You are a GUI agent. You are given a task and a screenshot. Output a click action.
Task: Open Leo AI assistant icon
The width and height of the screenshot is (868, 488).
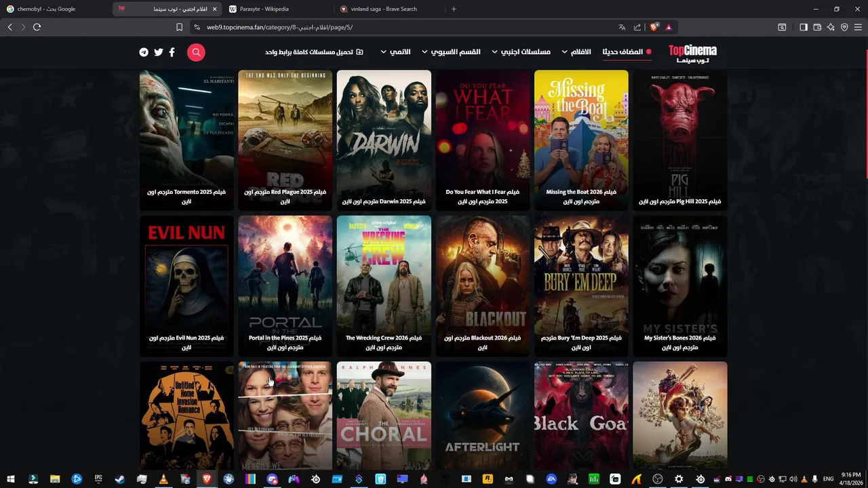(831, 27)
